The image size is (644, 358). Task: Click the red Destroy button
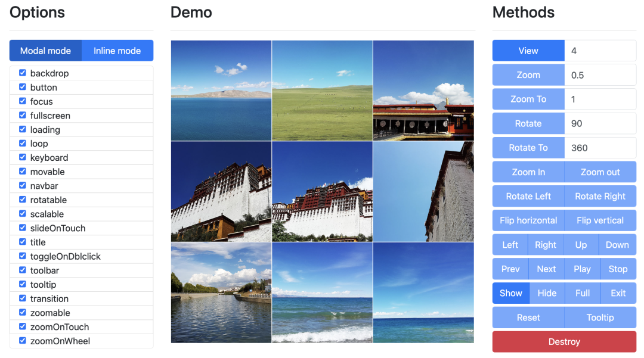pyautogui.click(x=564, y=341)
